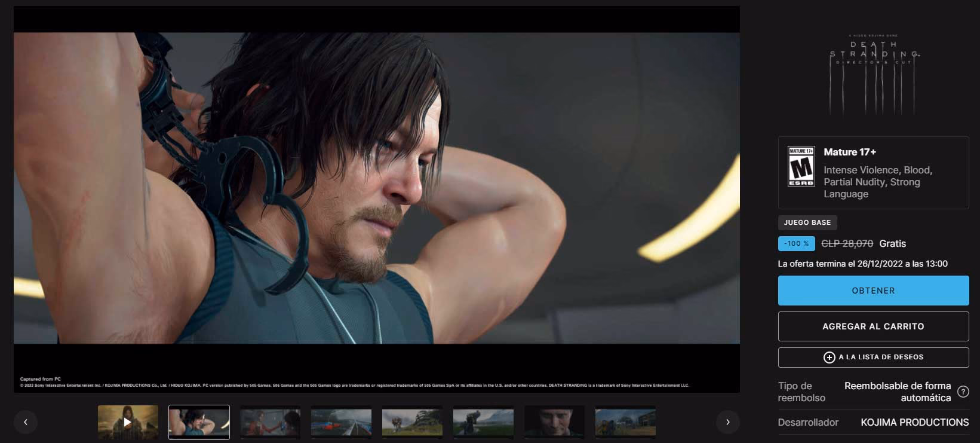The width and height of the screenshot is (980, 443).
Task: Add game via A LA LISTA DE DESEOS
Action: click(x=873, y=358)
